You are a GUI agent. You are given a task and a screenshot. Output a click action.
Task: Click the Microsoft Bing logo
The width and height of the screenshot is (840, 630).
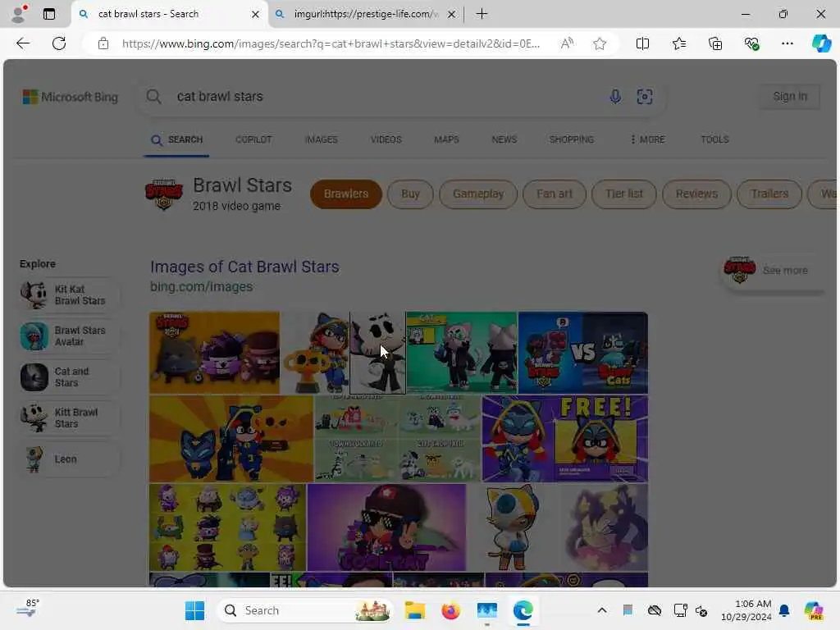point(71,97)
